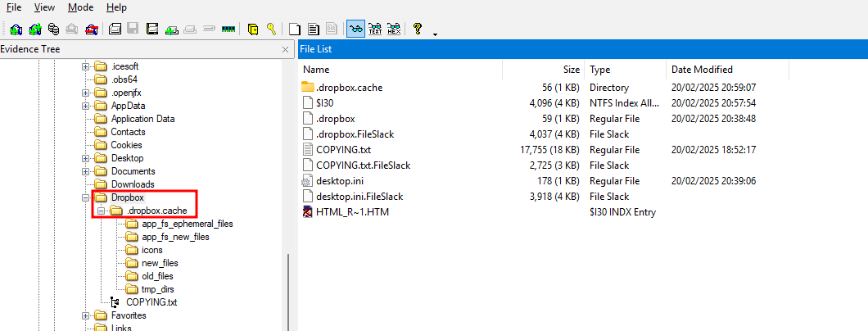The width and height of the screenshot is (868, 331).
Task: Open the File menu
Action: coord(14,7)
